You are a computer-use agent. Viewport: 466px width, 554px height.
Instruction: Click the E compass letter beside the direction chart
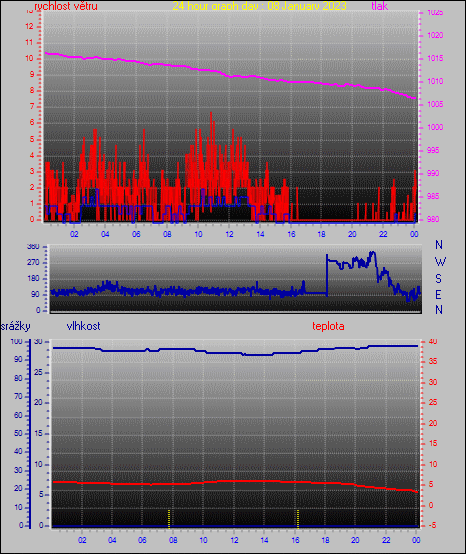click(438, 294)
